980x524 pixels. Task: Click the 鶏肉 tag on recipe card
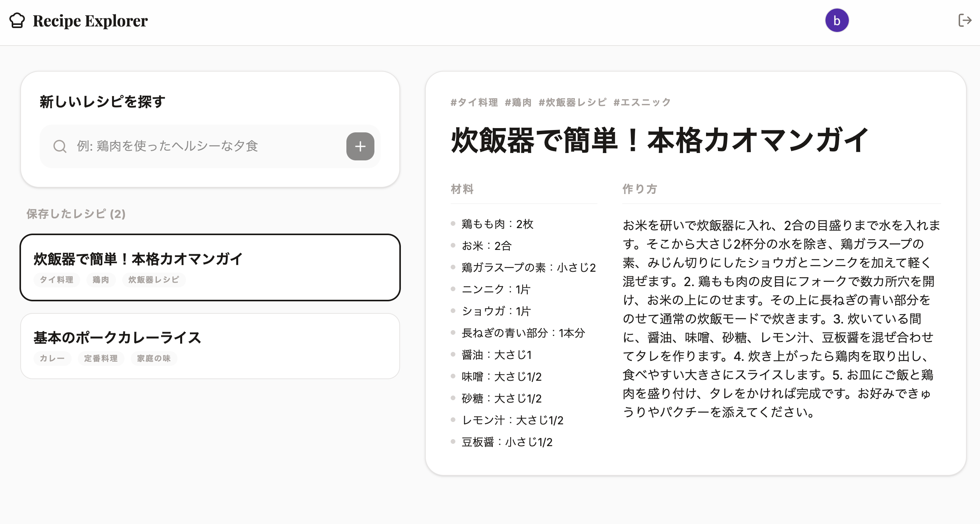click(101, 280)
